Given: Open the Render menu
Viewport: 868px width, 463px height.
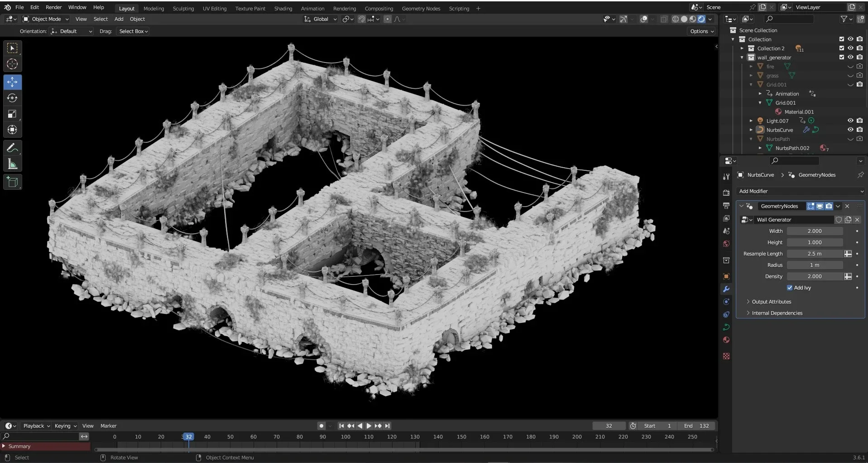Looking at the screenshot, I should pyautogui.click(x=53, y=7).
